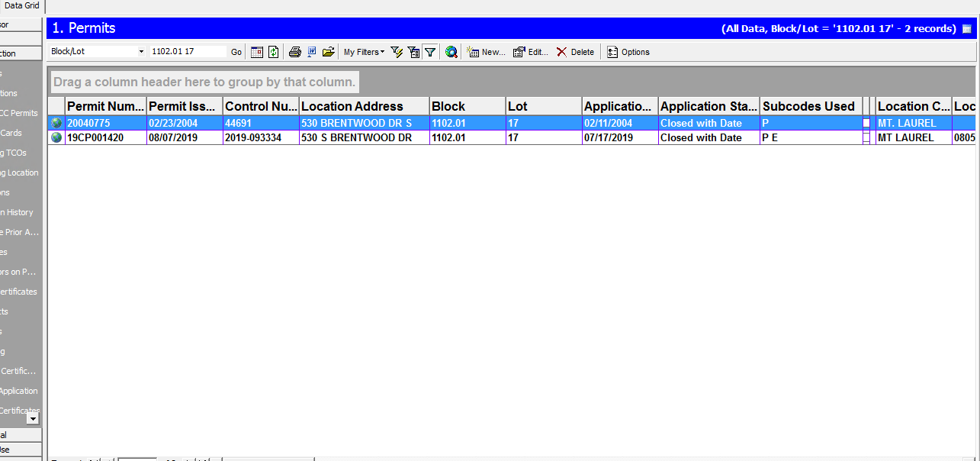Click the Edit button
The image size is (980, 461).
pos(531,52)
